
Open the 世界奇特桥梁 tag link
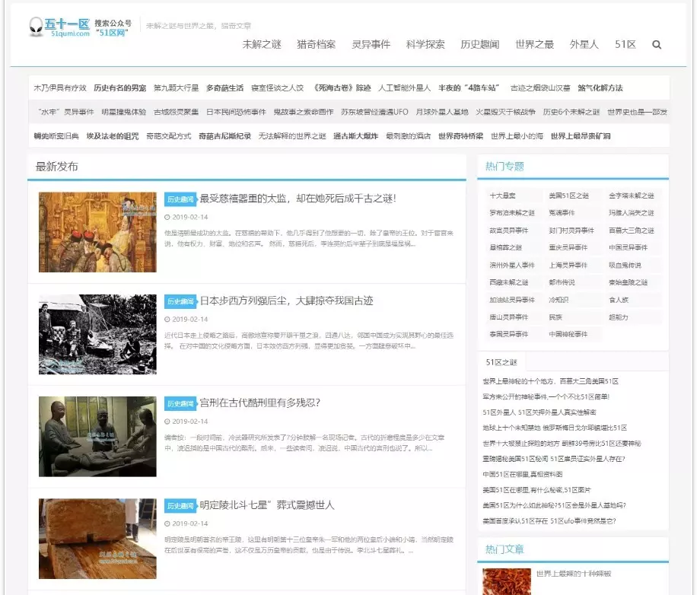[x=460, y=136]
